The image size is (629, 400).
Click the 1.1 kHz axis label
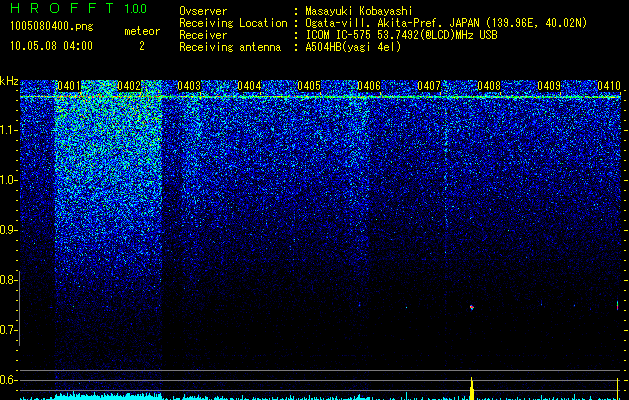click(9, 130)
